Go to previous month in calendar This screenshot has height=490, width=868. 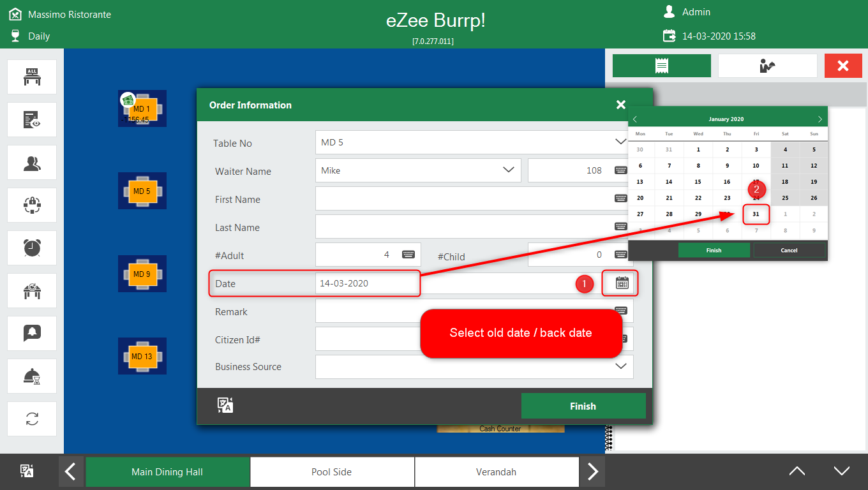[635, 119]
